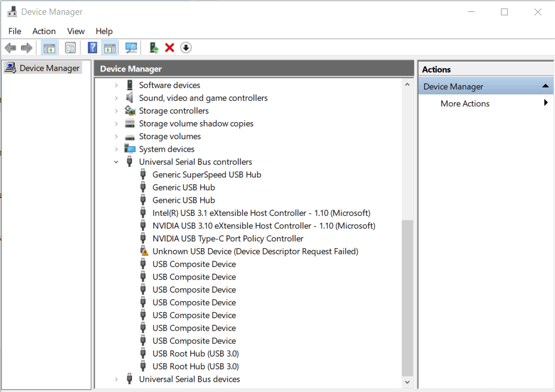555x392 pixels.
Task: Click the Sound, video and game controllers speaker icon
Action: pos(130,98)
